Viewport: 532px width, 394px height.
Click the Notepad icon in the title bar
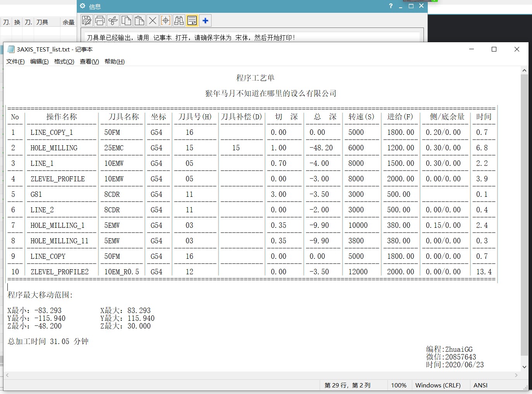(x=11, y=49)
